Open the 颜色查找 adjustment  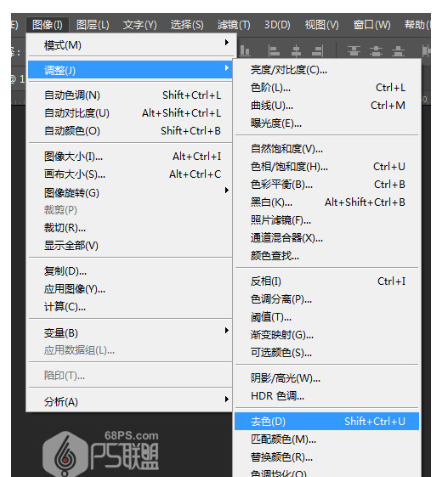pyautogui.click(x=327, y=256)
